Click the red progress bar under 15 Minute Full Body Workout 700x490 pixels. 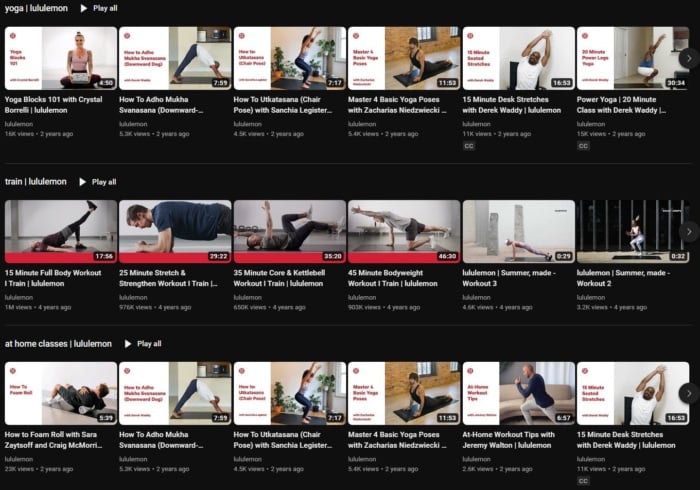click(x=61, y=258)
